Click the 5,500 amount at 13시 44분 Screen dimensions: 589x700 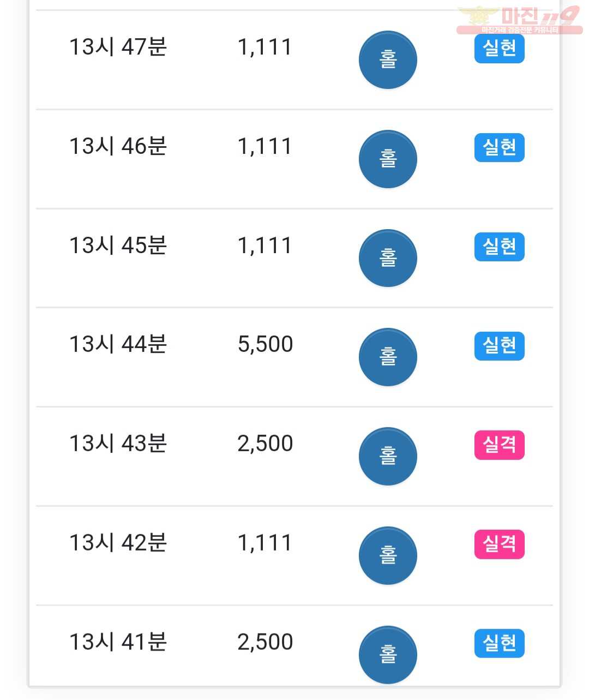click(x=266, y=345)
